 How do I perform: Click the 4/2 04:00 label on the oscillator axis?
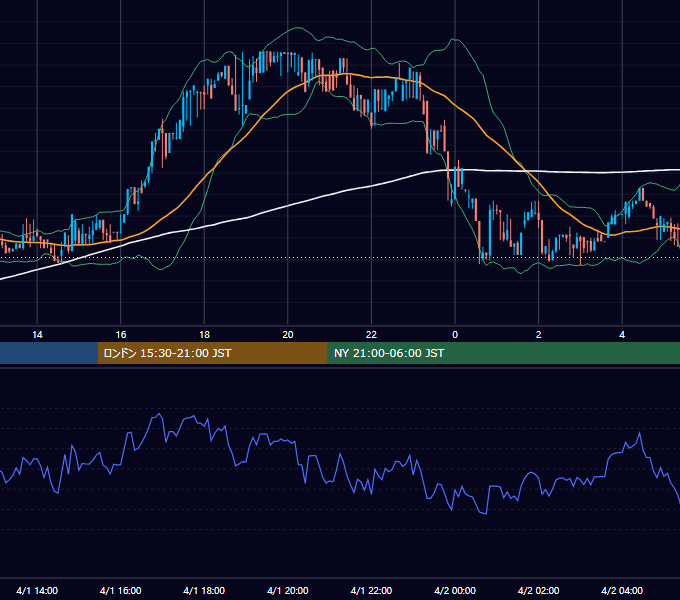622,590
